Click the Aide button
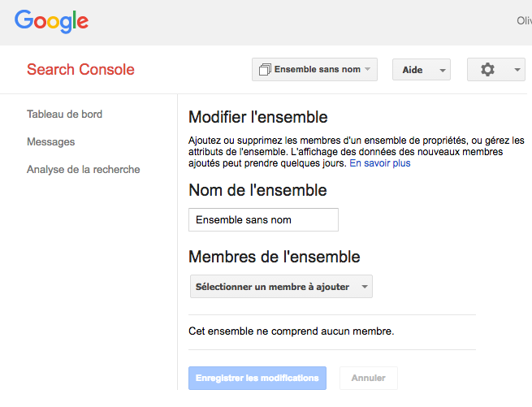The width and height of the screenshot is (532, 407). 413,70
